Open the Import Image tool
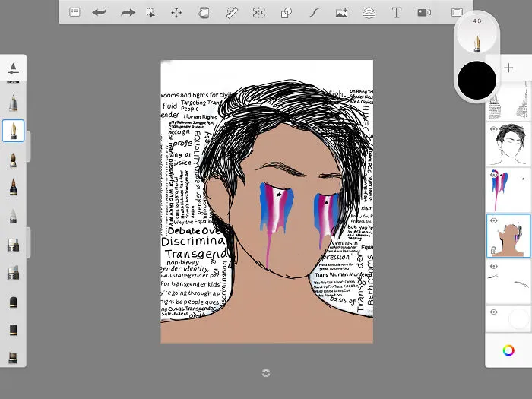Viewport: 532px width, 399px height. coord(341,13)
